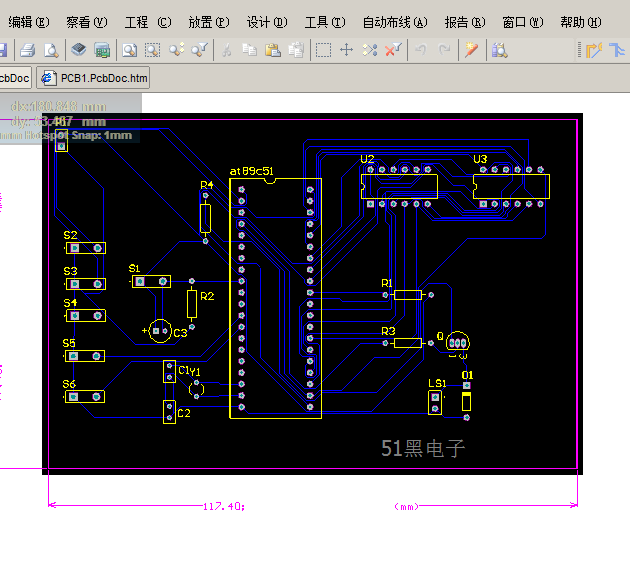
Task: Select capacitor C3 circle footprint
Action: 160,331
